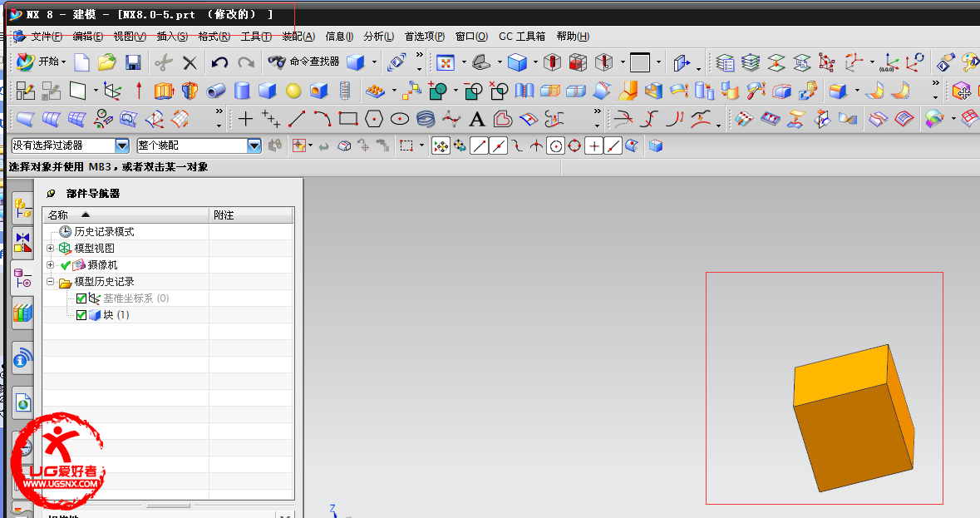Sort by the 名称 column header
Screen dimensions: 980x518
click(x=126, y=215)
